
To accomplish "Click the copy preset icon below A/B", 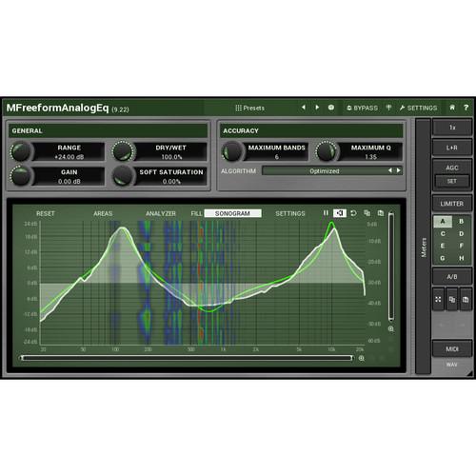I will [452, 299].
